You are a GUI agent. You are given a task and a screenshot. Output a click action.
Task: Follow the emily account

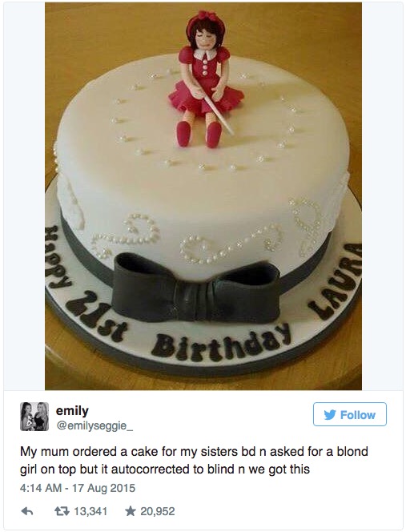point(350,414)
